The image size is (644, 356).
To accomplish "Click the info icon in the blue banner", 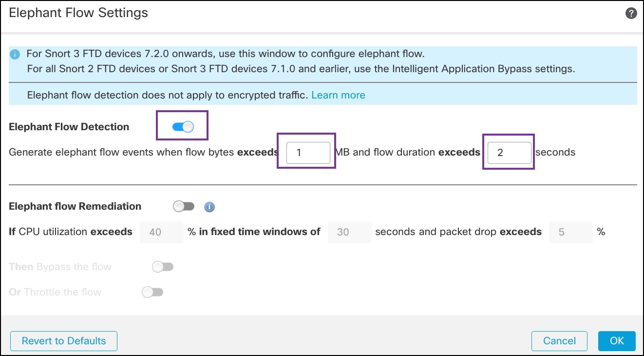I will [x=14, y=54].
